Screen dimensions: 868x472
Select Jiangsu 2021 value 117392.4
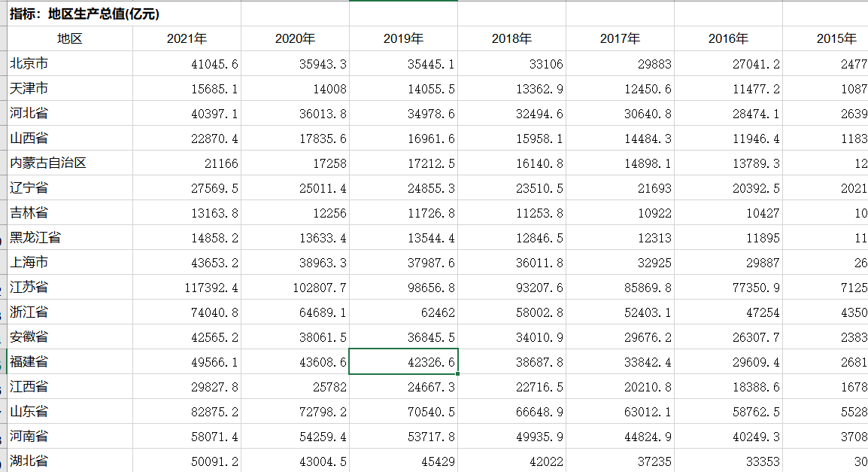187,287
